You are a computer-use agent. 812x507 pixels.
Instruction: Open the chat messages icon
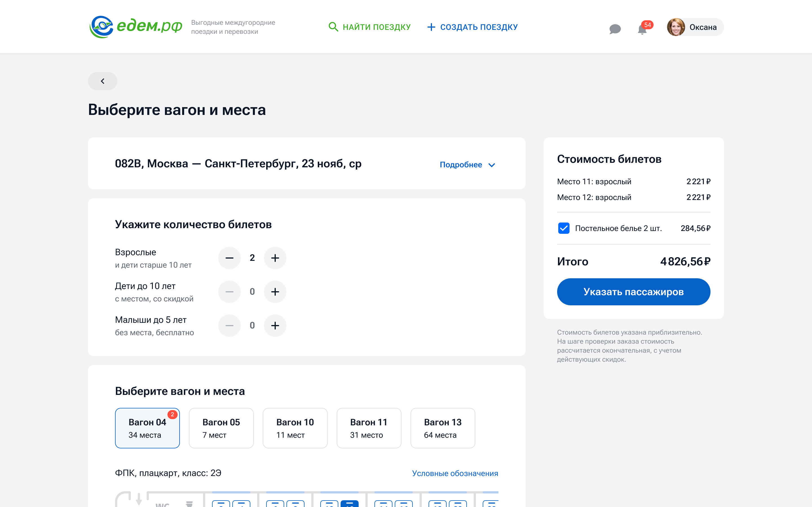(x=615, y=29)
